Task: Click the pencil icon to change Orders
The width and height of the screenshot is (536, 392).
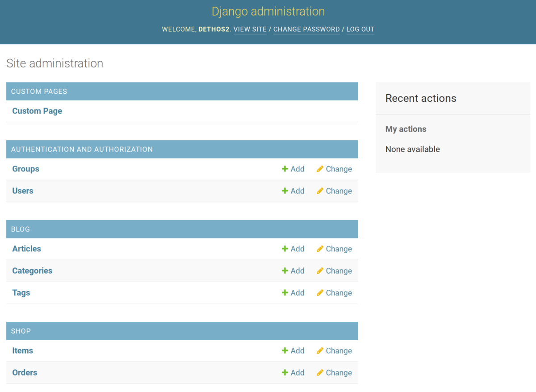Action: [x=320, y=372]
